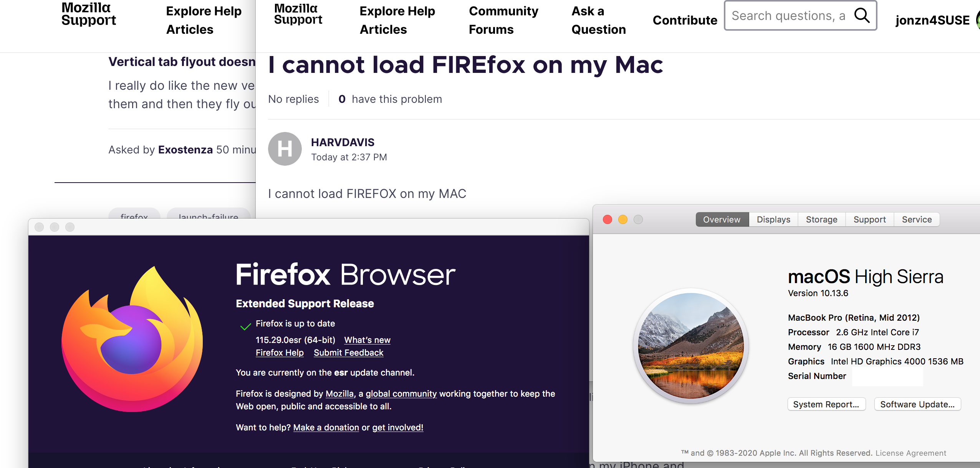Open the Firefox Help link
Viewport: 980px width, 468px height.
(280, 353)
